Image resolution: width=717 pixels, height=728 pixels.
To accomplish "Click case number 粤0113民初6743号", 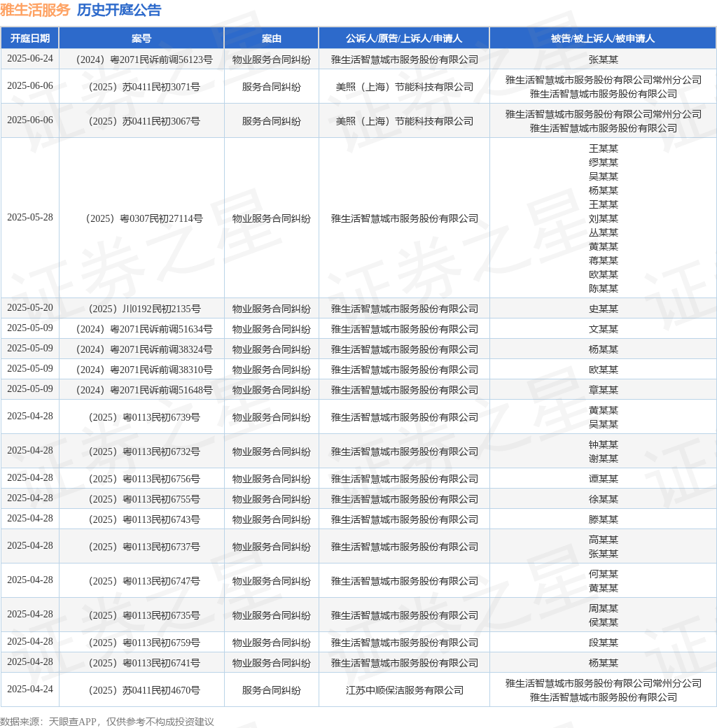I will pos(144,519).
